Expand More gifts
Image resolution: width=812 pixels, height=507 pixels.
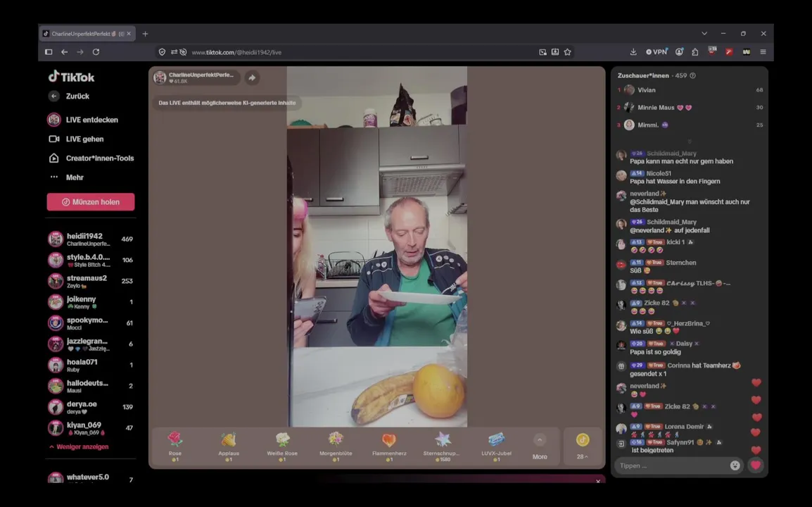point(540,447)
